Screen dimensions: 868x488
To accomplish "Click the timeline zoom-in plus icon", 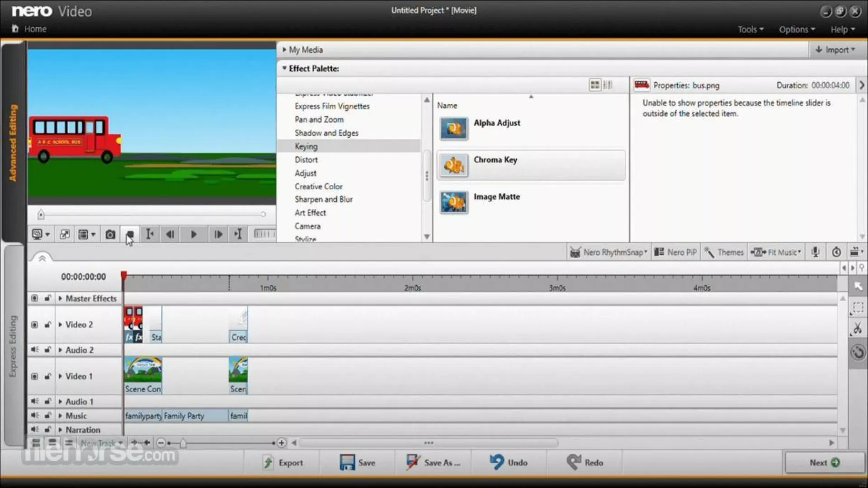I will click(281, 443).
